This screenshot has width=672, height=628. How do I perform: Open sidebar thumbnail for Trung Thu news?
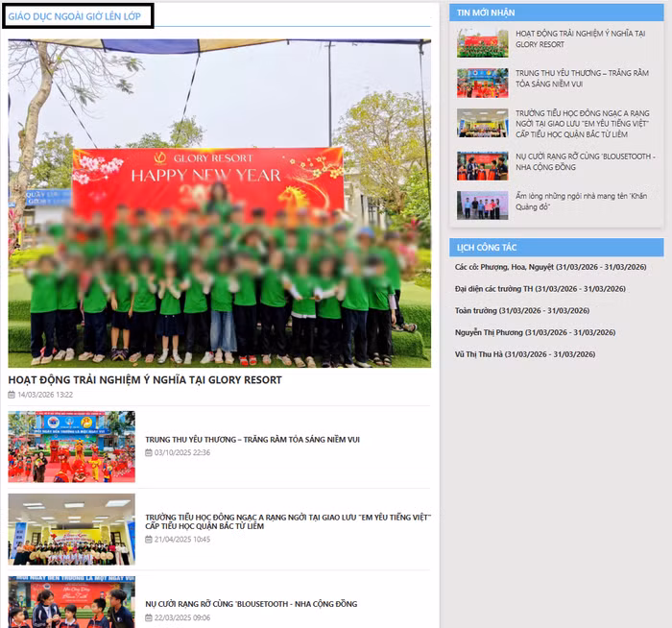click(x=483, y=84)
